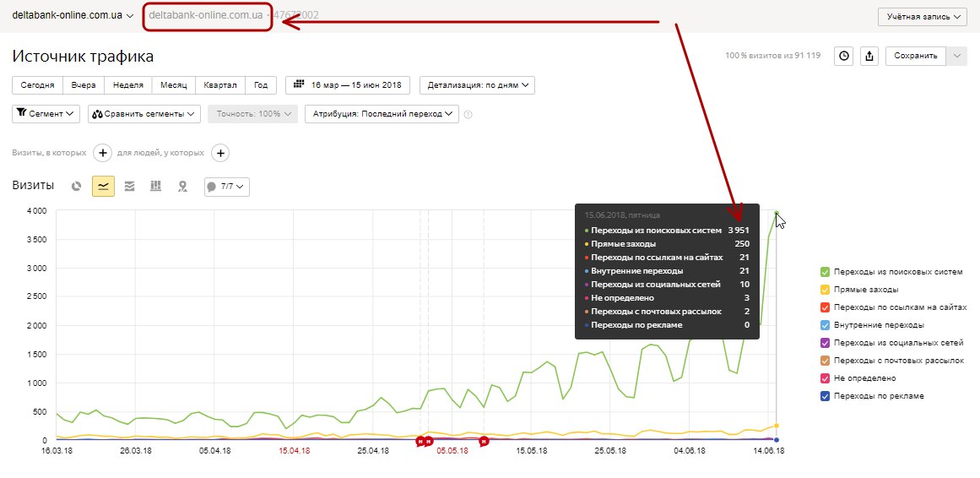This screenshot has height=478, width=980.
Task: Select the Квартал period tab
Action: point(220,85)
